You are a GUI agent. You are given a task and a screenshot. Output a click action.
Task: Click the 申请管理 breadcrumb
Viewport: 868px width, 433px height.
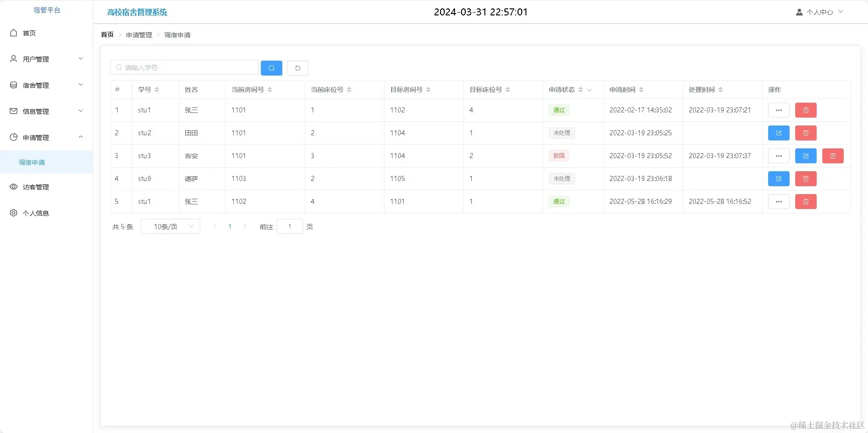click(139, 35)
